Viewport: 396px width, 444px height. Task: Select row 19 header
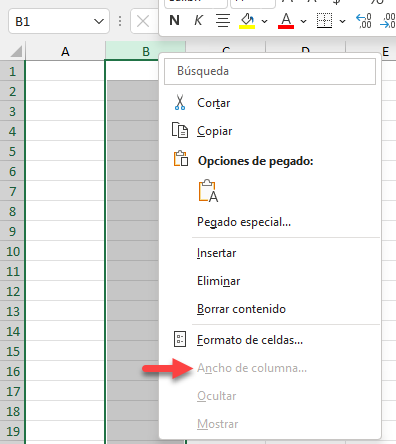point(12,431)
